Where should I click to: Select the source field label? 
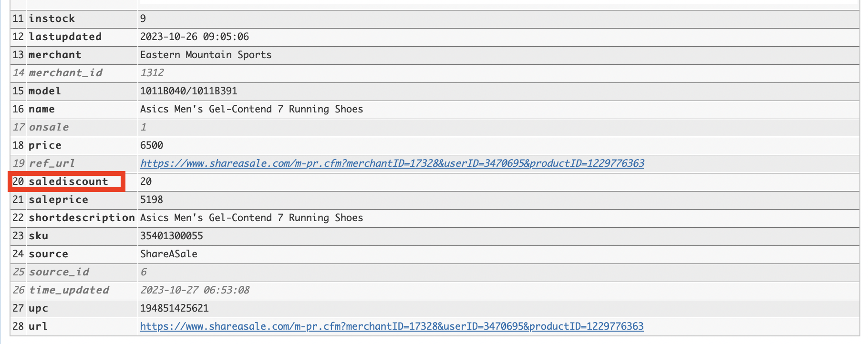point(48,254)
